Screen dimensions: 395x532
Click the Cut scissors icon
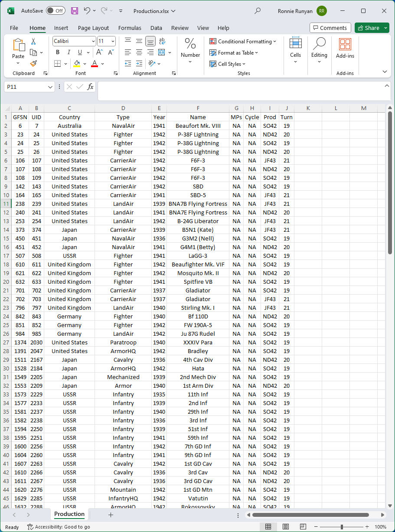point(33,42)
